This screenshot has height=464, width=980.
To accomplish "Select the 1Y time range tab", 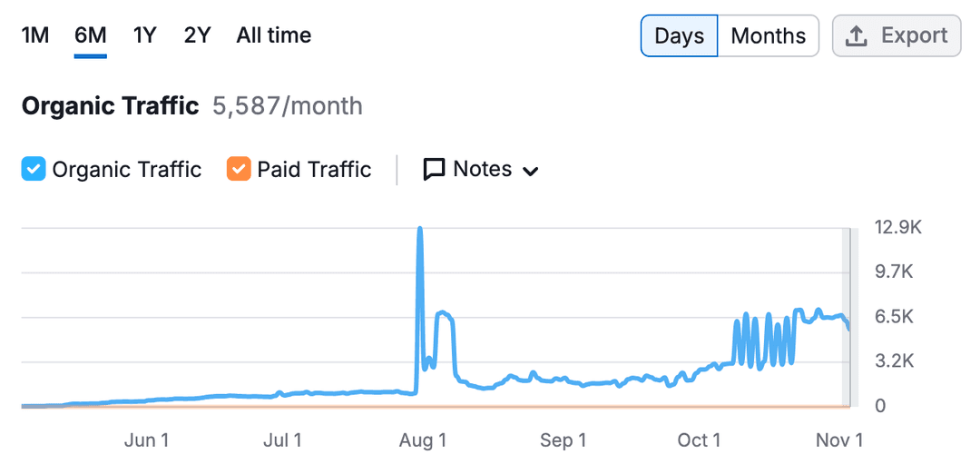I will click(x=143, y=35).
